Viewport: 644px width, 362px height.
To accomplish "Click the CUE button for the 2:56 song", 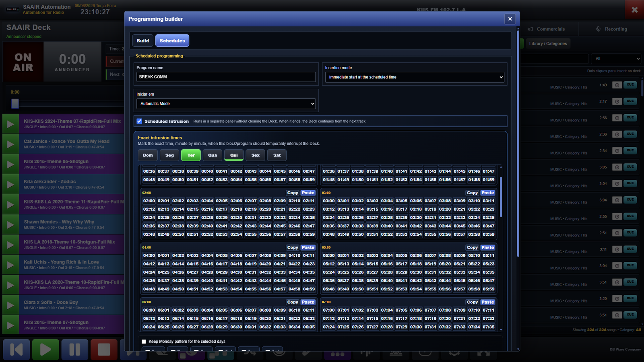I will click(x=630, y=118).
